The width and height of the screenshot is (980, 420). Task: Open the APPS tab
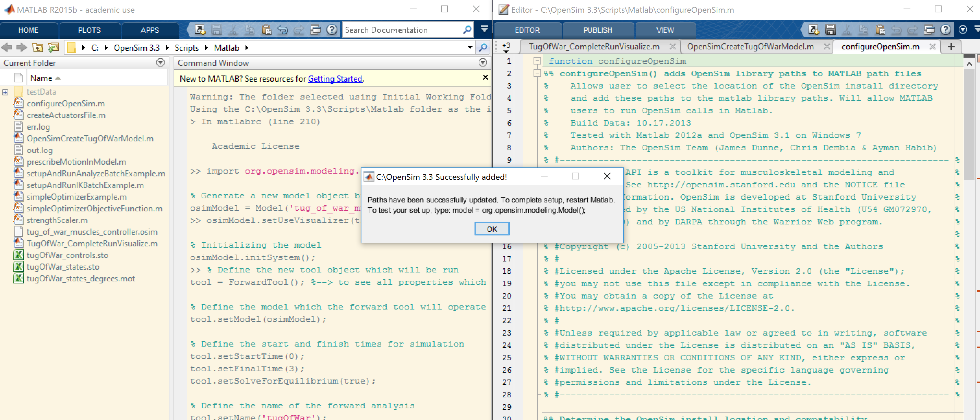pos(150,30)
